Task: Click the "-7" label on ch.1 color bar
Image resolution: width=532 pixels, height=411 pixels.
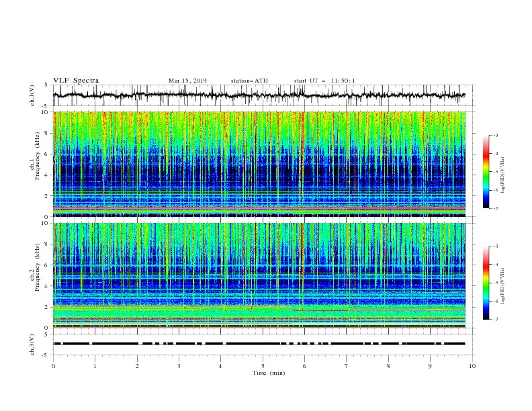Action: tap(496, 208)
